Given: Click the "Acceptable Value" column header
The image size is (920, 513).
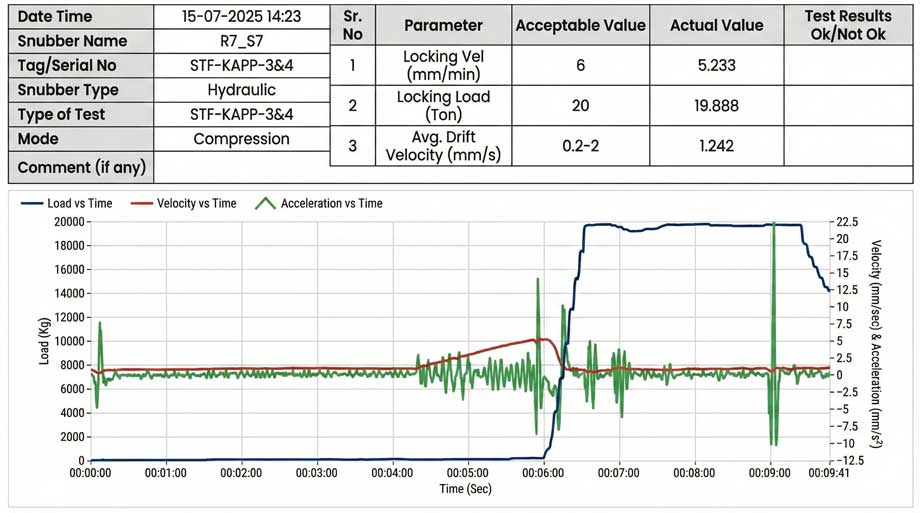Looking at the screenshot, I should (580, 25).
